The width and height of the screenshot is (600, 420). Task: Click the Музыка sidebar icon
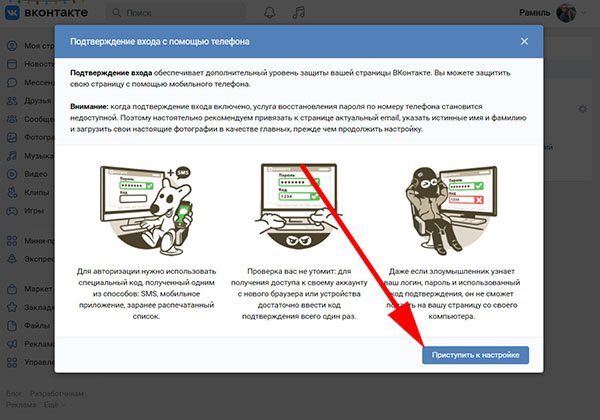tap(12, 156)
